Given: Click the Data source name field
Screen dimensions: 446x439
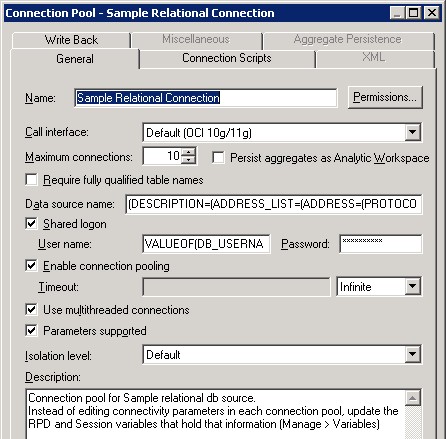Looking at the screenshot, I should (x=274, y=204).
